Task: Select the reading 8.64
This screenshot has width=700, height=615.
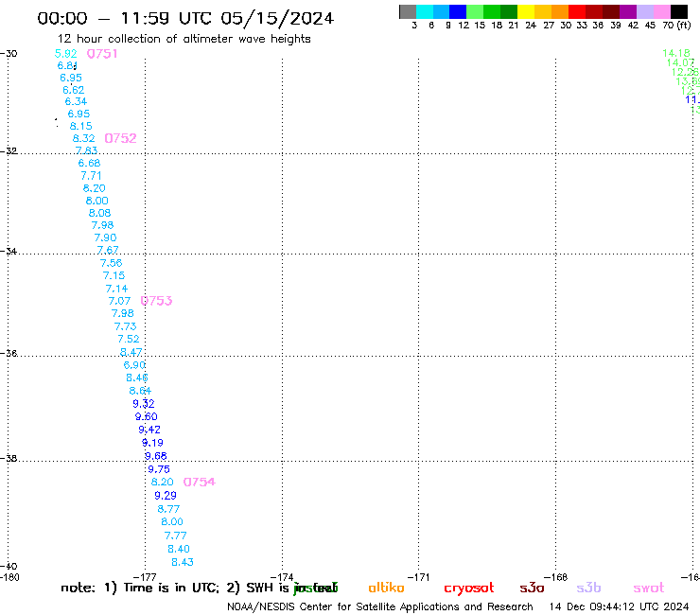Action: click(140, 391)
